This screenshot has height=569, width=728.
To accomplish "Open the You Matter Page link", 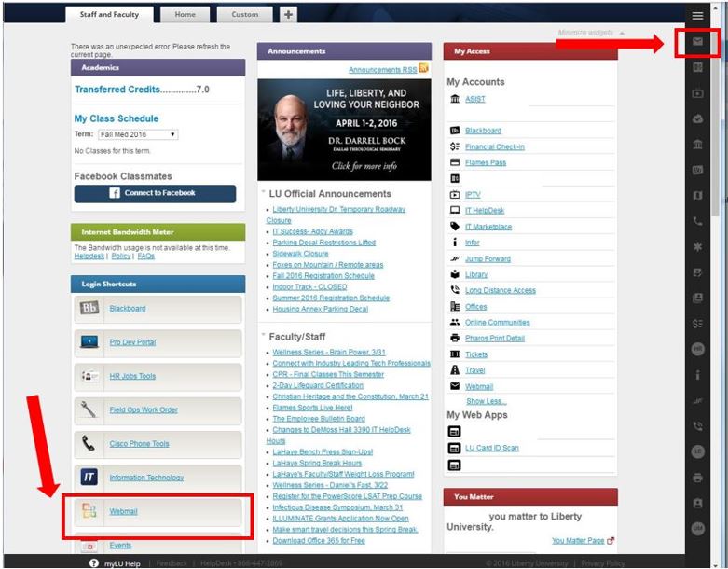I will coord(578,541).
